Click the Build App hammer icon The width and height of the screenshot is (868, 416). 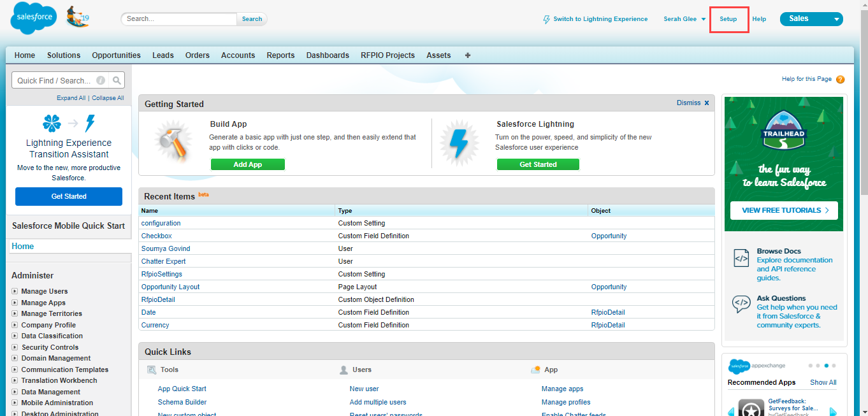(174, 140)
